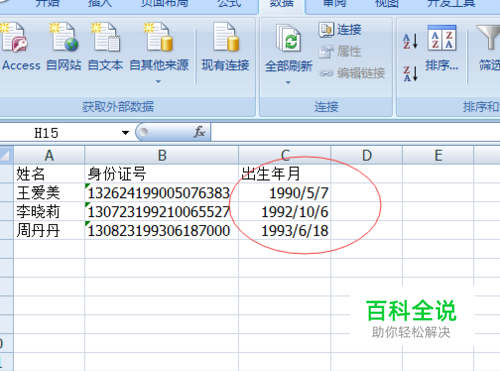Click the Name Box showing H15
500x371 pixels.
point(59,133)
